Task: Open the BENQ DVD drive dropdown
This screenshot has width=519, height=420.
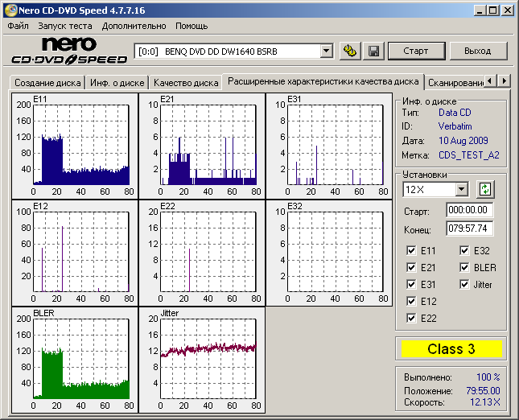Action: click(326, 51)
